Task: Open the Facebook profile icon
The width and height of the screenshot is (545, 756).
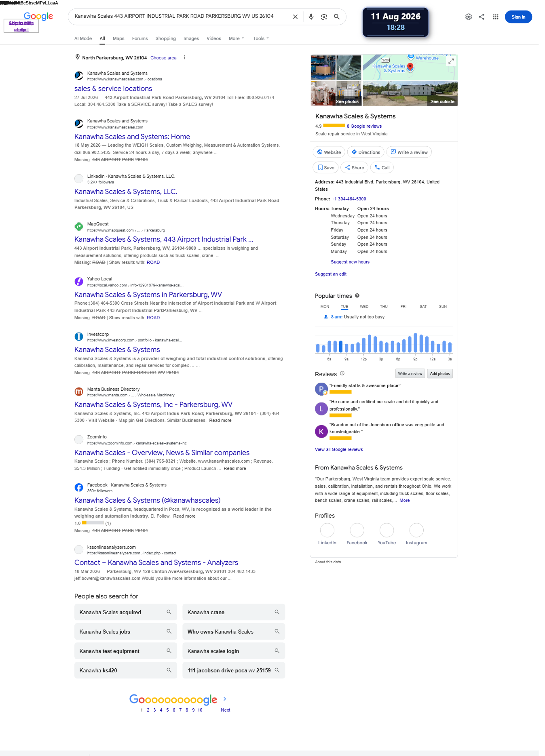Action: pos(357,530)
